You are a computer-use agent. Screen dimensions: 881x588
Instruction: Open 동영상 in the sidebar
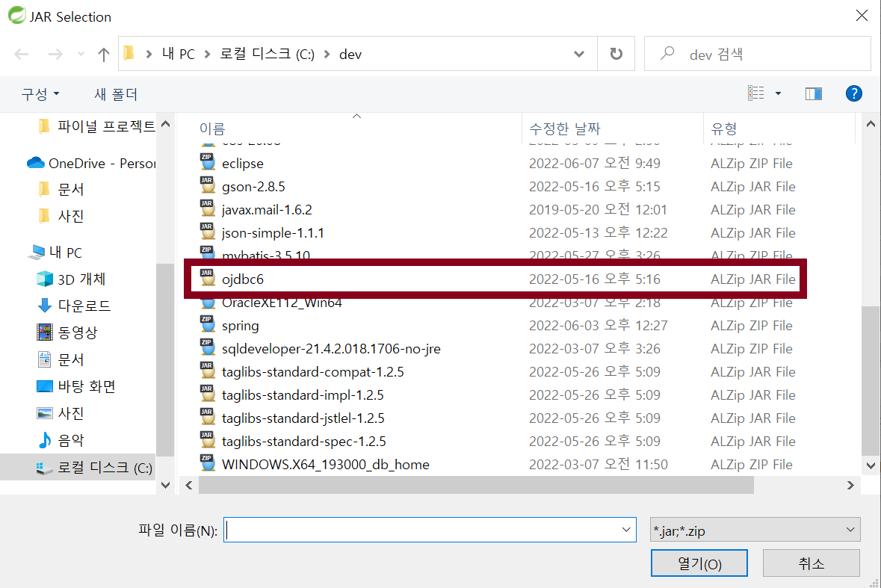[x=67, y=332]
